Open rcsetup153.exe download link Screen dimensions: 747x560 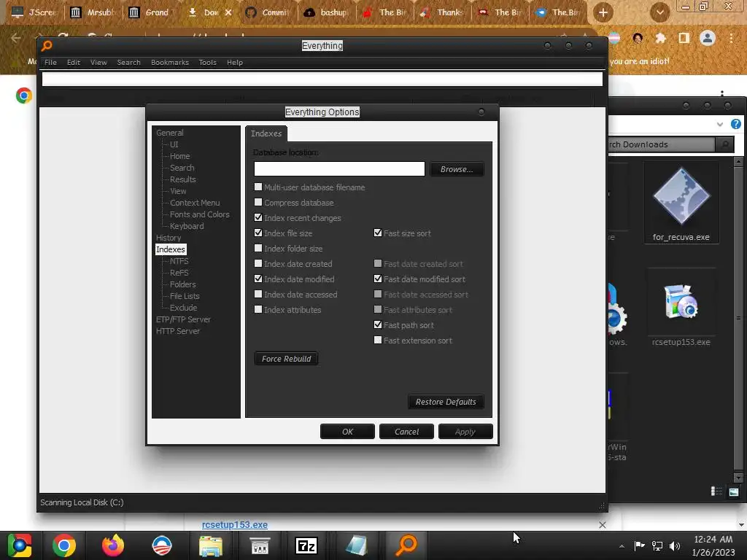(234, 525)
